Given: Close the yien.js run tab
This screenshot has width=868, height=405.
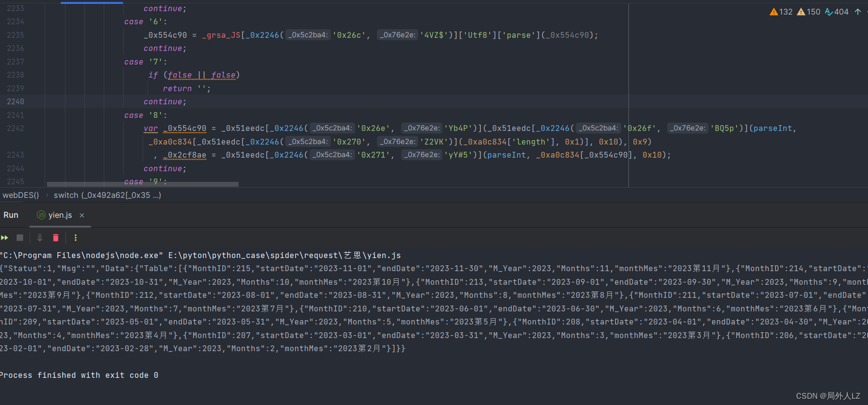Looking at the screenshot, I should pos(82,215).
